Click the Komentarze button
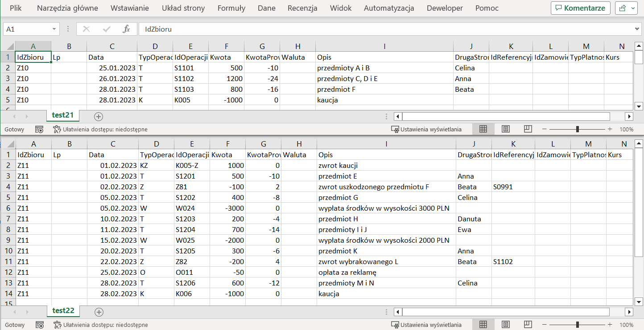This screenshot has height=330, width=644. tap(580, 8)
